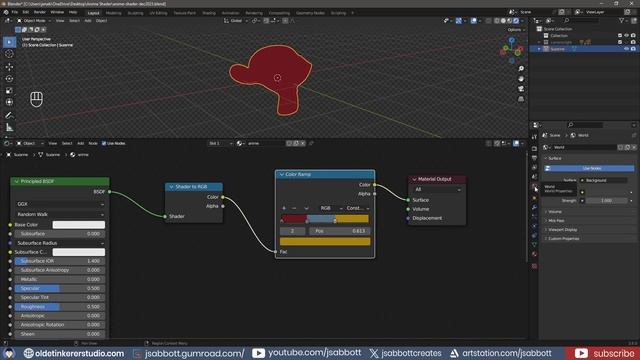The height and width of the screenshot is (360, 640).
Task: Click the Slot 1 material slot selector
Action: coord(220,143)
